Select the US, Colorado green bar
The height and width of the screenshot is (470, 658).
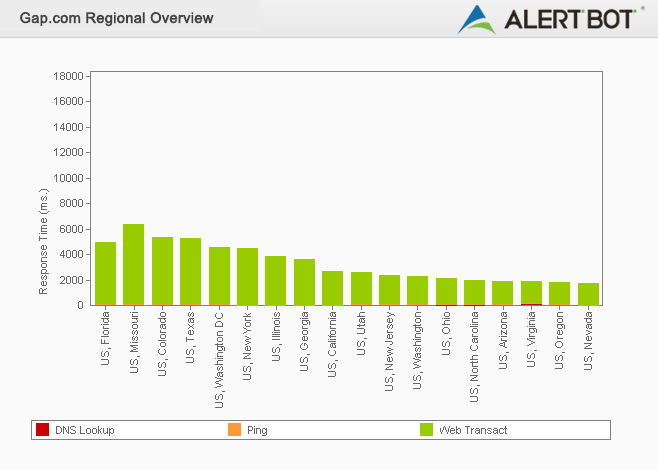point(162,270)
